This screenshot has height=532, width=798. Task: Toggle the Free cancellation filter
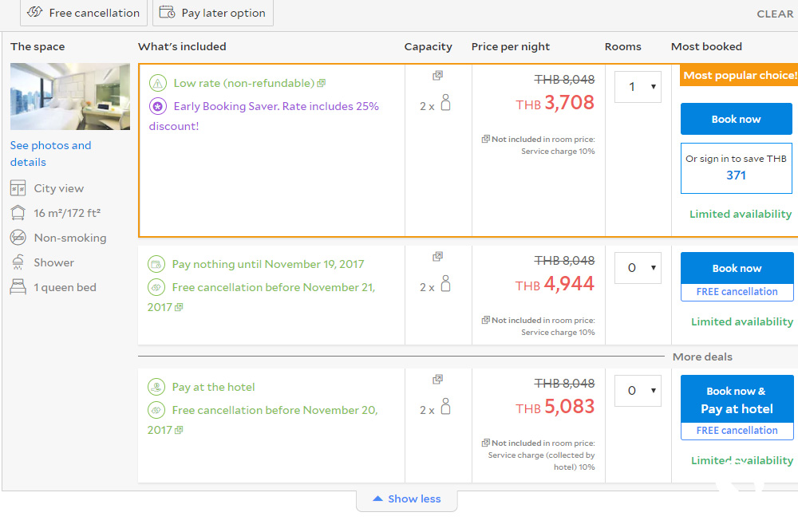[83, 13]
